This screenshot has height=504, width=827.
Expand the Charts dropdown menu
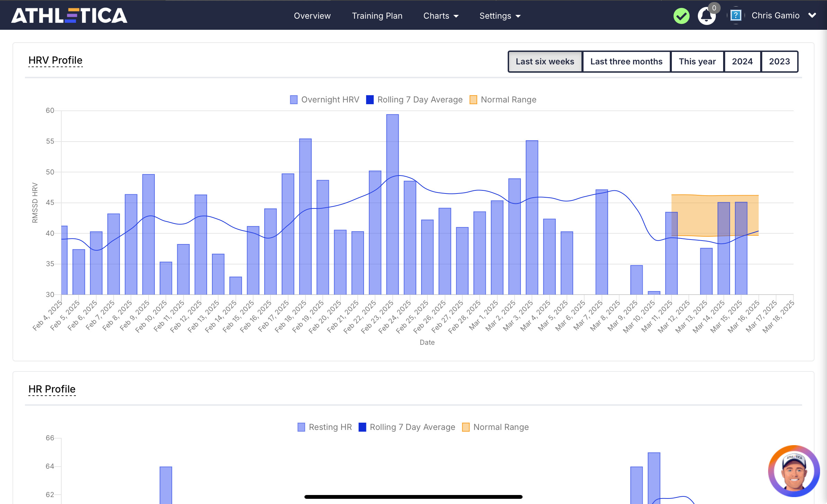click(441, 16)
